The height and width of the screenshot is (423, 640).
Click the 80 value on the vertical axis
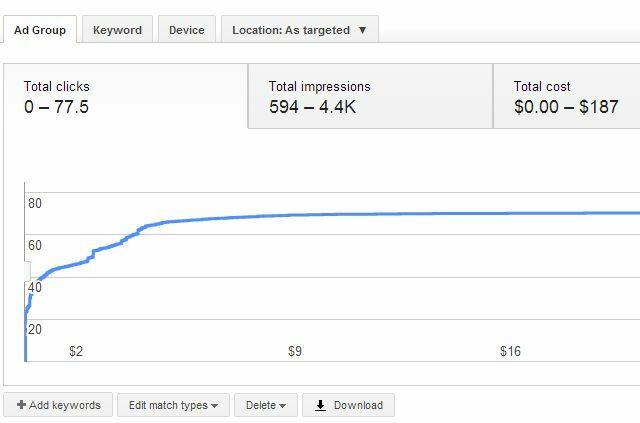point(35,203)
